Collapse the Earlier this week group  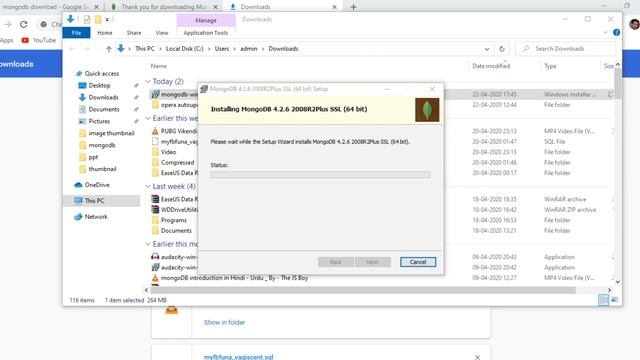tap(148, 118)
